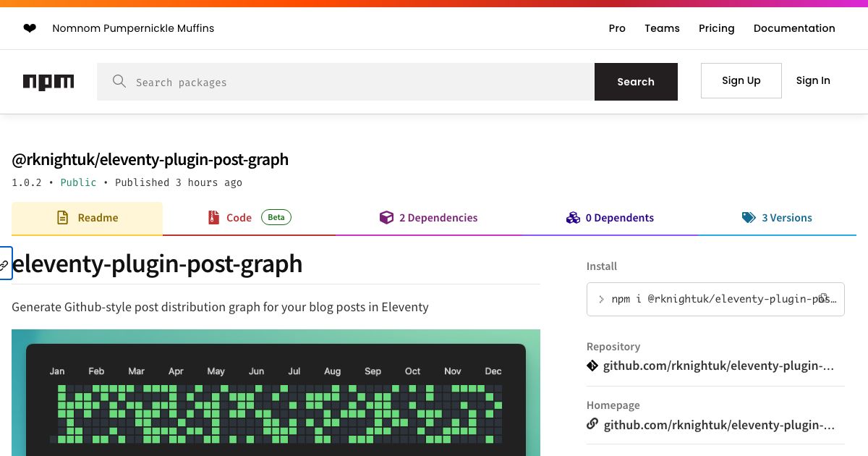
Task: Open the github.com repository link
Action: tap(718, 366)
